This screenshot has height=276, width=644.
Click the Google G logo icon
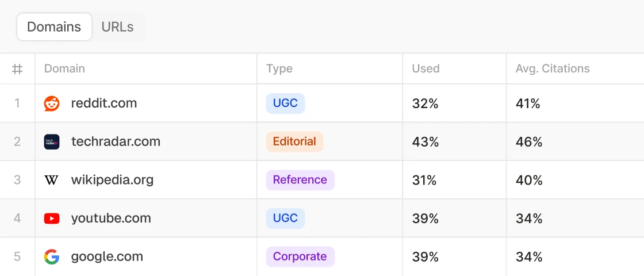click(x=52, y=257)
